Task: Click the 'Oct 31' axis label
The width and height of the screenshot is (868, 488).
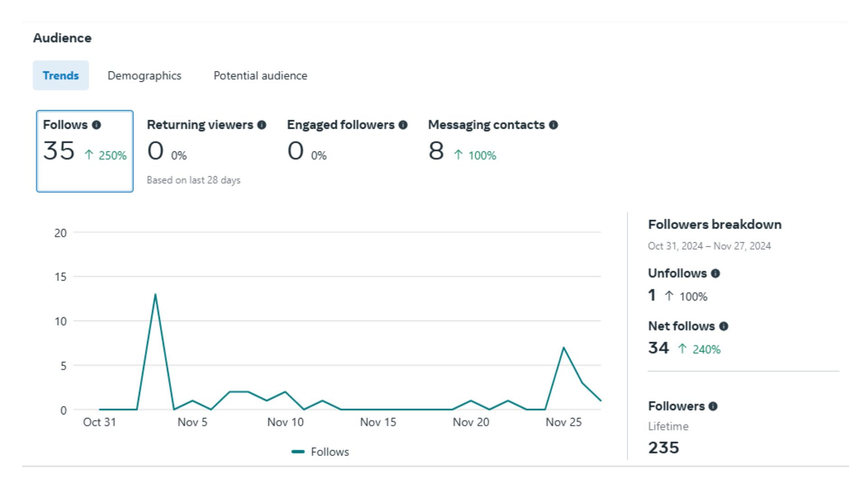Action: (99, 422)
